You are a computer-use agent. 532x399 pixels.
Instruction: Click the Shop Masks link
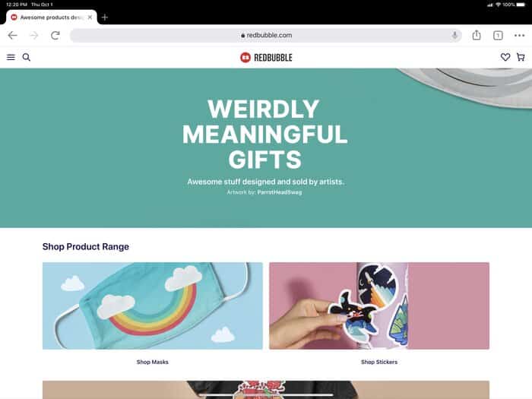tap(152, 362)
